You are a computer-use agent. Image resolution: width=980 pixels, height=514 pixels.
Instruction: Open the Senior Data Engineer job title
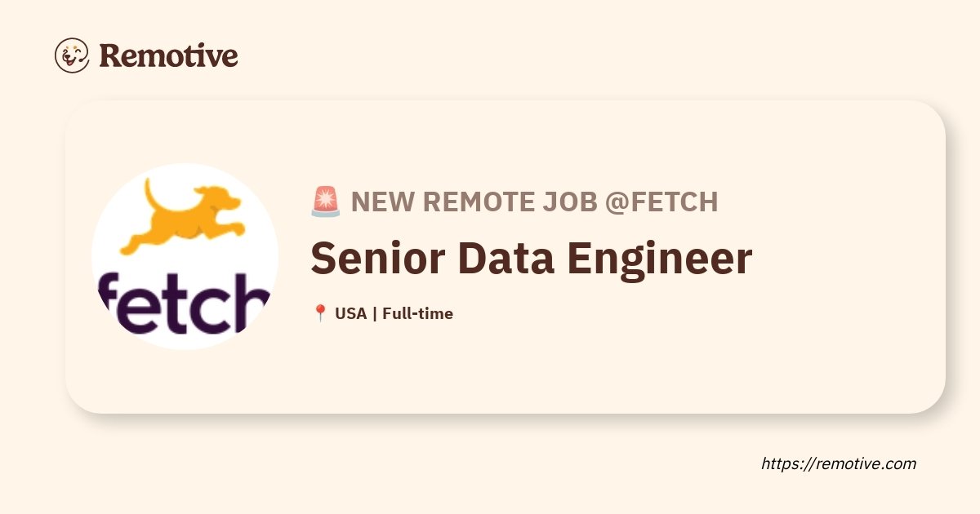click(x=531, y=259)
